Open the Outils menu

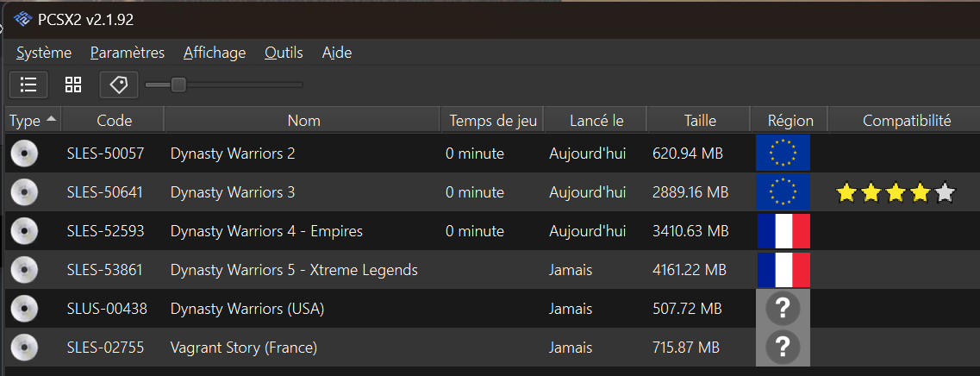tap(284, 53)
